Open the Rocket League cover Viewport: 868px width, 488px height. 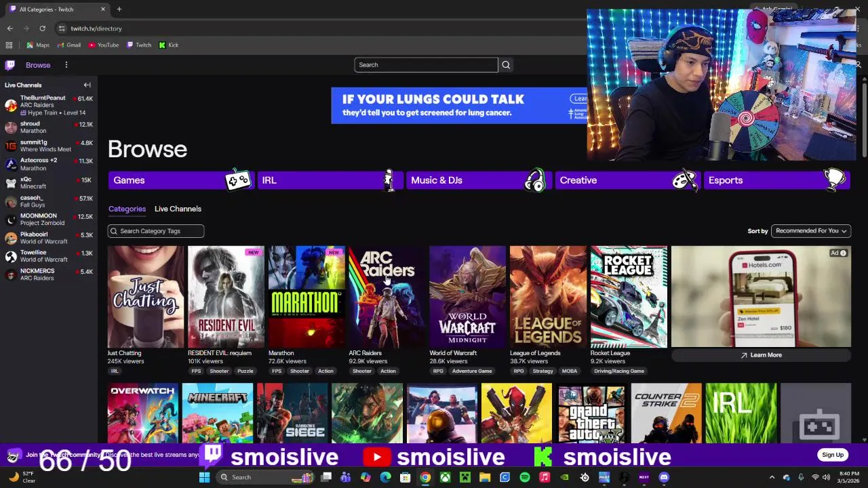[x=629, y=297]
